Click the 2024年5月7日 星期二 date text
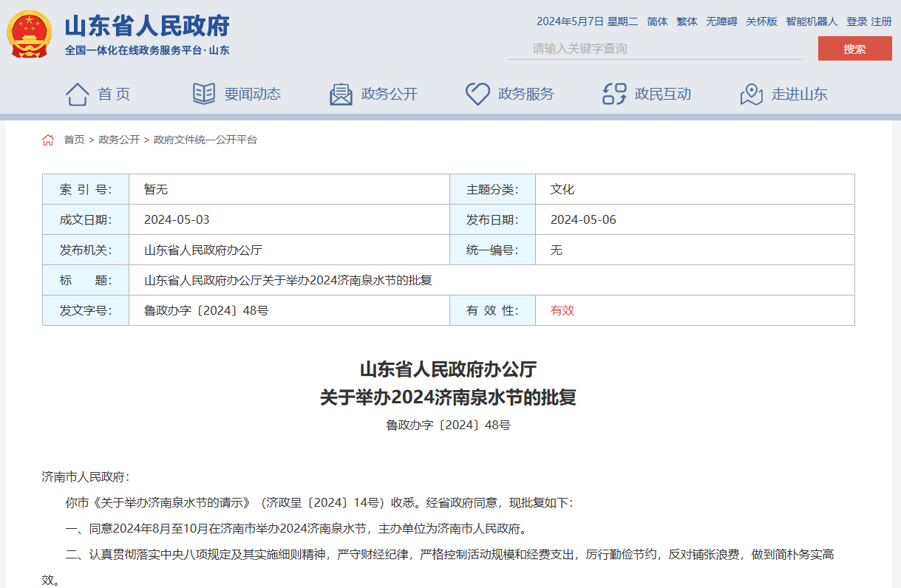 pyautogui.click(x=587, y=21)
